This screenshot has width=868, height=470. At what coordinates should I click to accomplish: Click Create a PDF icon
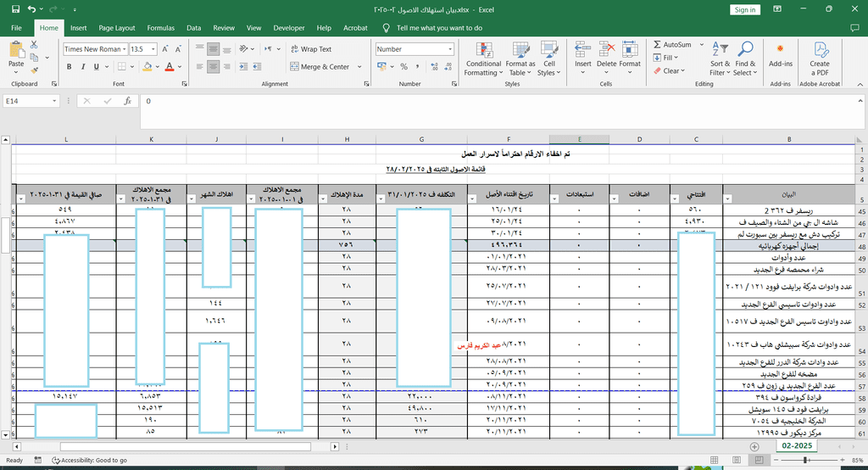tap(820, 49)
